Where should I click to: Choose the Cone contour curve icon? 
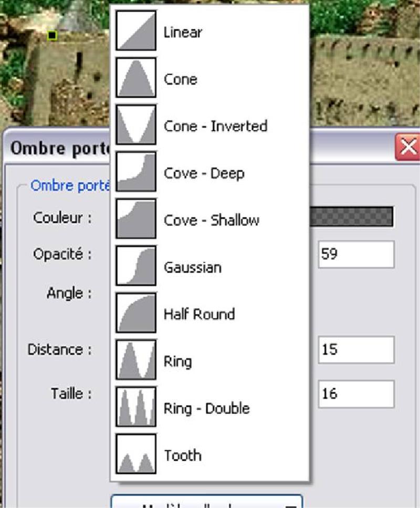(x=136, y=77)
